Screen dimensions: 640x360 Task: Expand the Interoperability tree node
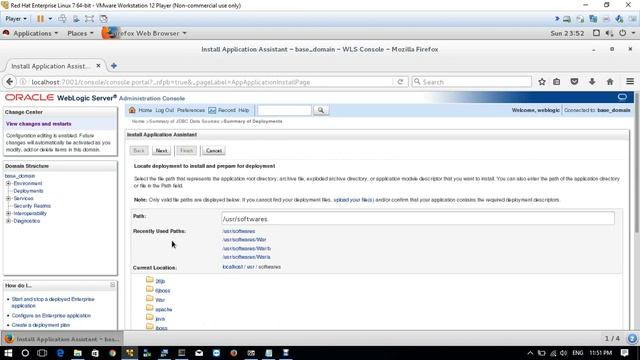coord(8,213)
